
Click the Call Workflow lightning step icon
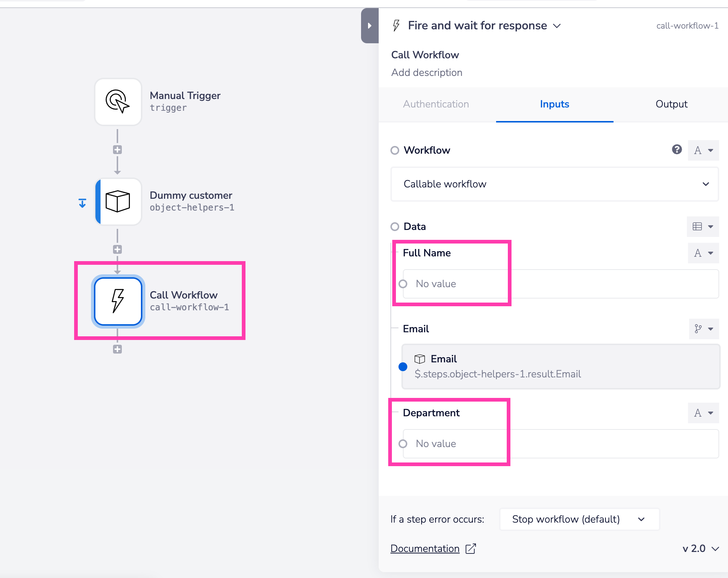coord(118,301)
